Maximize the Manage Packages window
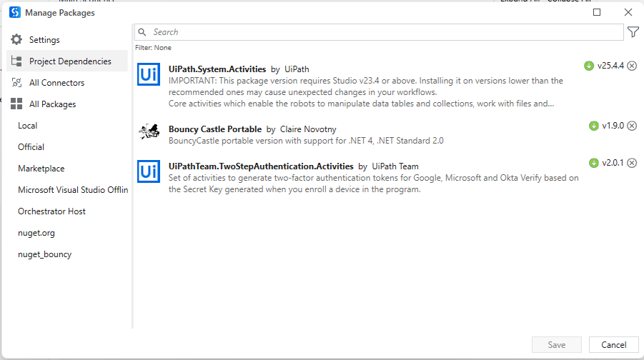Viewport: 644px width, 360px height. click(597, 12)
